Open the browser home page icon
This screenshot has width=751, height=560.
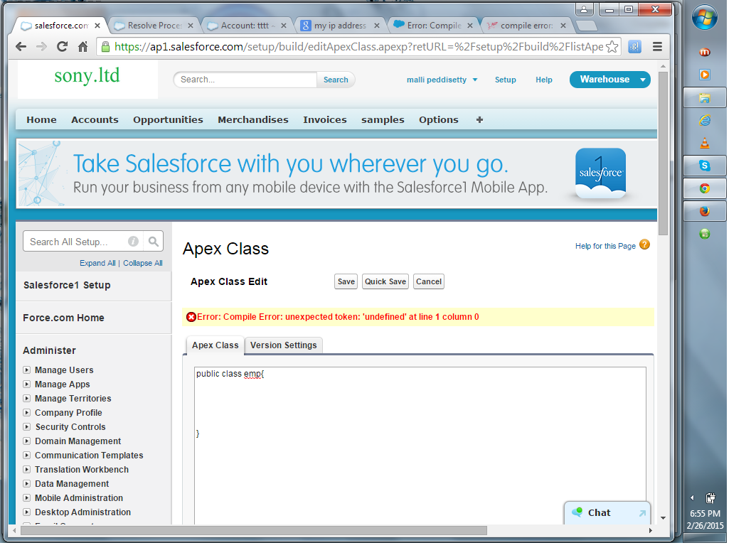[x=83, y=46]
